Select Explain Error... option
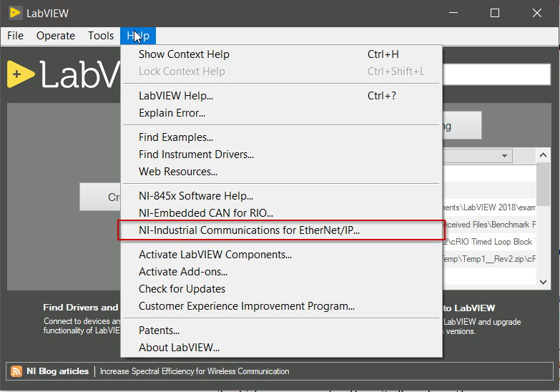560x392 pixels. (x=281, y=113)
